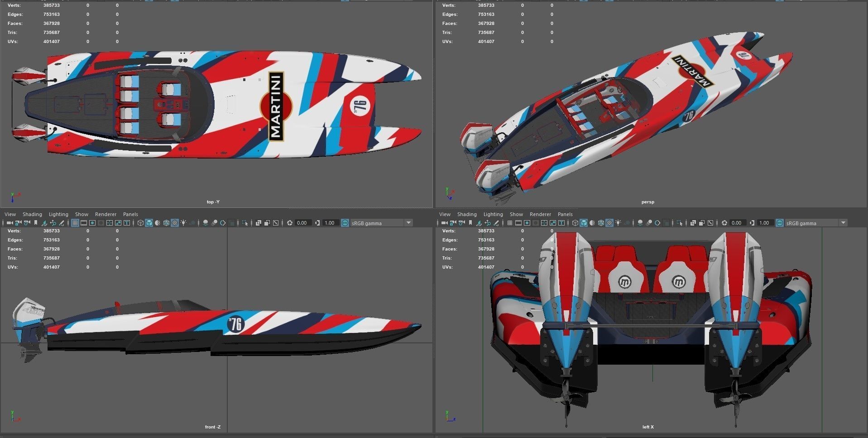Click Smooth Shade All in left X panel

coord(584,223)
